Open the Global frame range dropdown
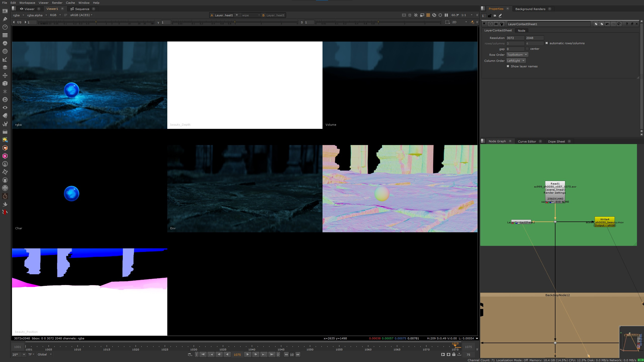 tap(45, 354)
